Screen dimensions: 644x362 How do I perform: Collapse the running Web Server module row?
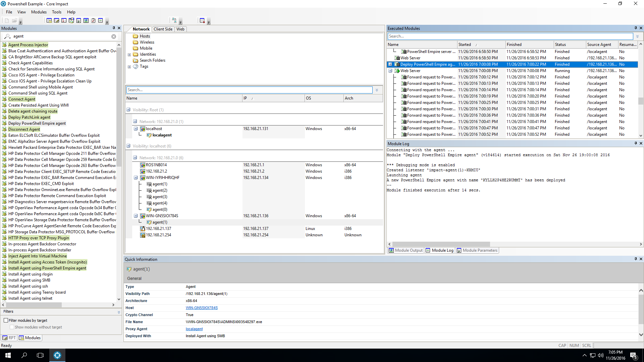tap(390, 71)
